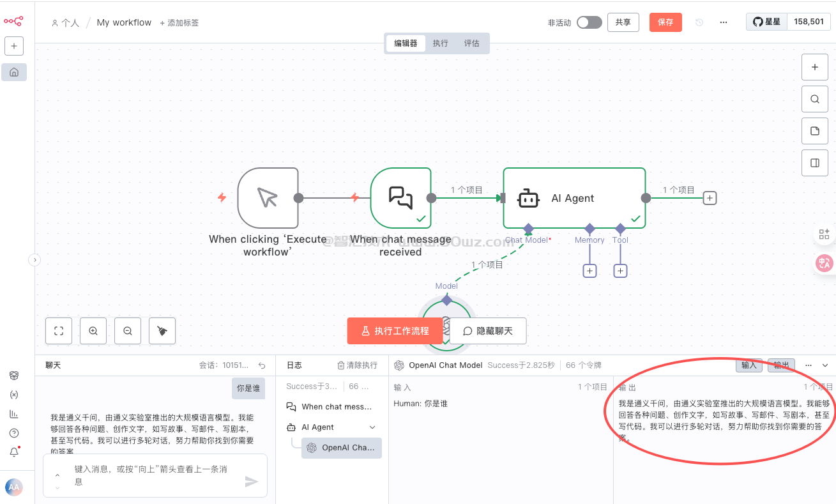Open the home icon in sidebar

(14, 72)
